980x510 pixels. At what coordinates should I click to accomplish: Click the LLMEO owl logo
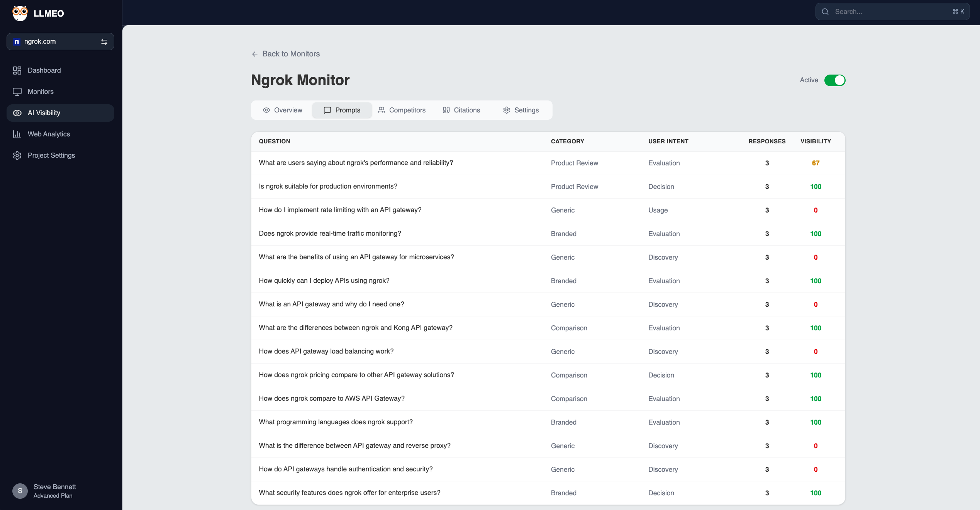point(20,13)
